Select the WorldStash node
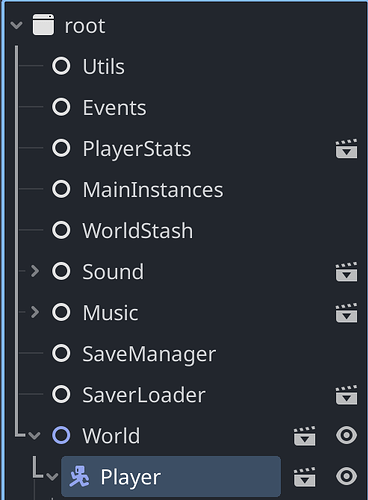 [x=138, y=230]
